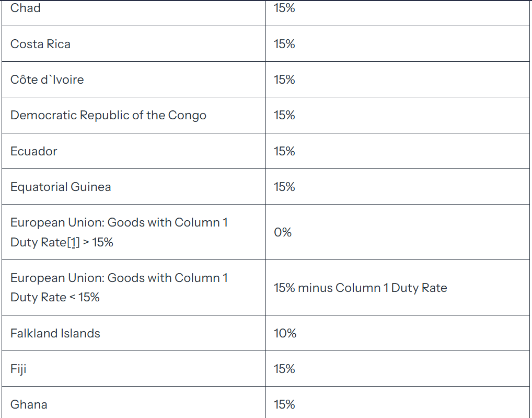Click the 15% rate beside Ghana

click(x=284, y=404)
